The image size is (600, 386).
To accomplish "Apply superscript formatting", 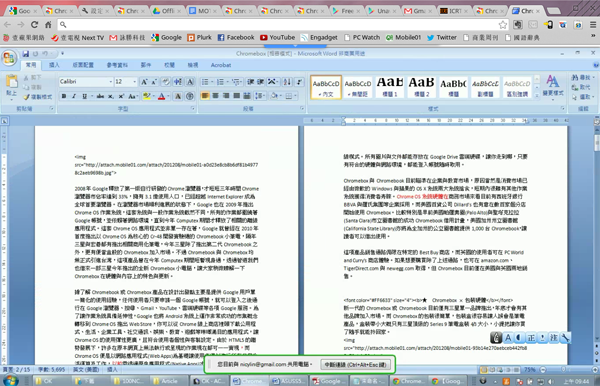I will tap(121, 96).
